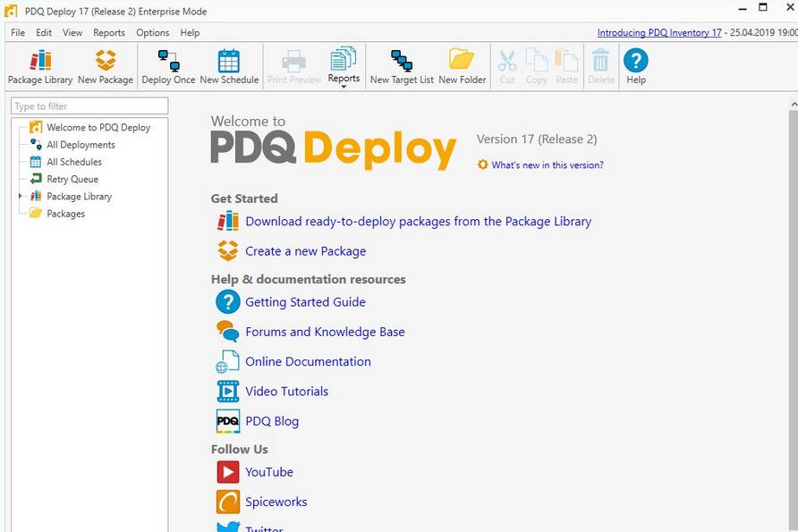The width and height of the screenshot is (798, 532).
Task: Click the New Folder toolbar icon
Action: click(463, 67)
